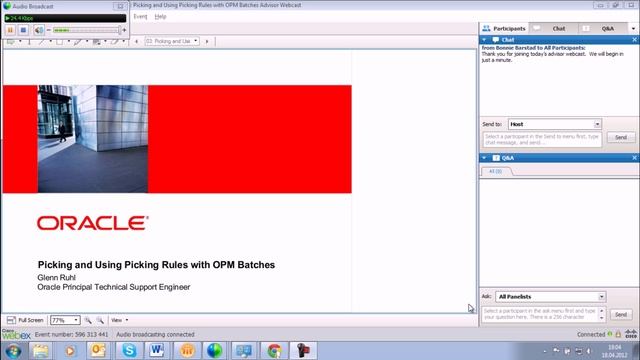
Task: Select the pointer annotation tool
Action: tap(11, 42)
